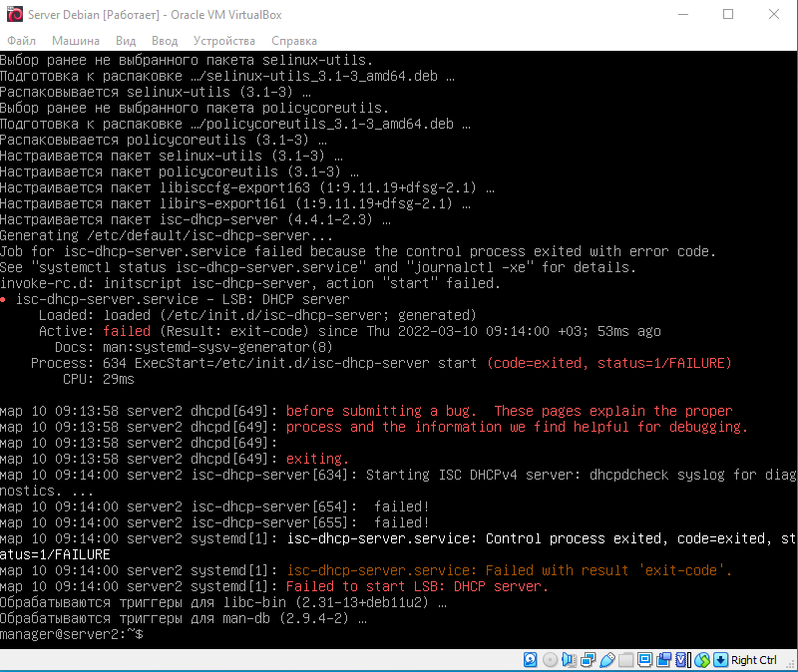This screenshot has width=798, height=672.
Task: Click the optical disk indicator icon
Action: click(550, 660)
